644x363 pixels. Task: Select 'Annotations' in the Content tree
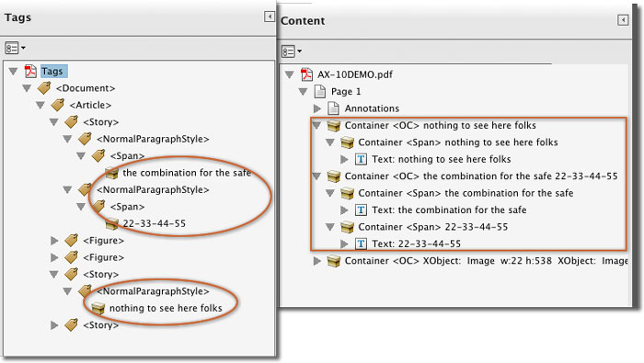[x=372, y=108]
